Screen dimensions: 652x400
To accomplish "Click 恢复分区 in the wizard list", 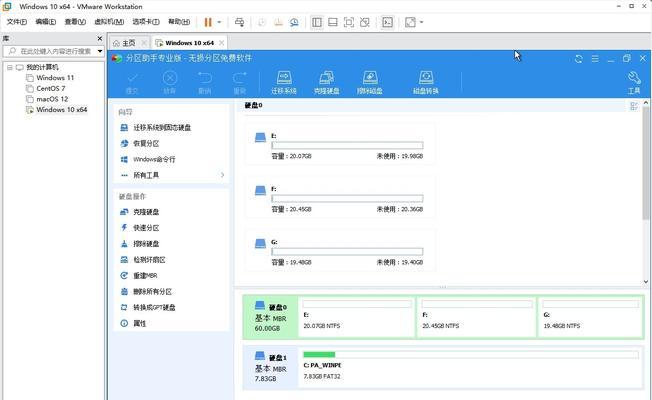I will [146, 143].
